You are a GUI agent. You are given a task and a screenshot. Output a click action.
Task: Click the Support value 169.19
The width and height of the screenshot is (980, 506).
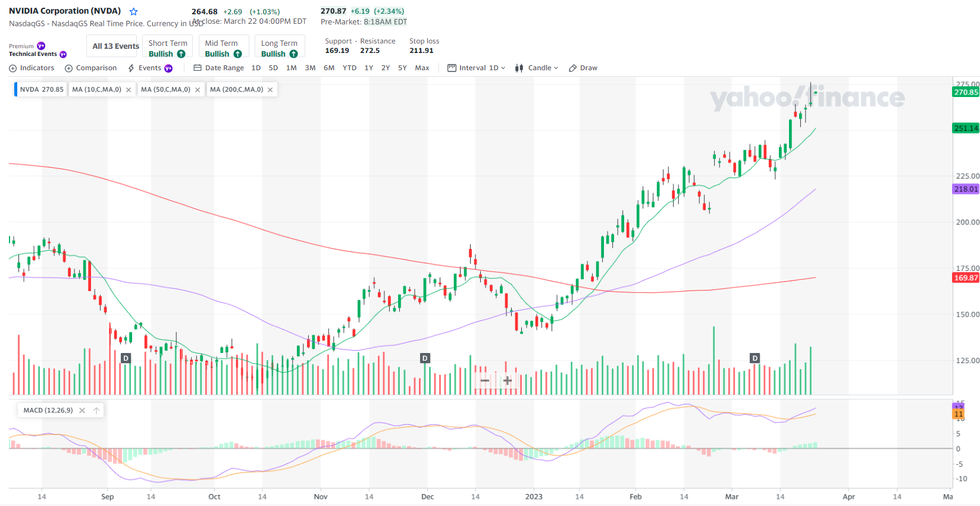337,51
